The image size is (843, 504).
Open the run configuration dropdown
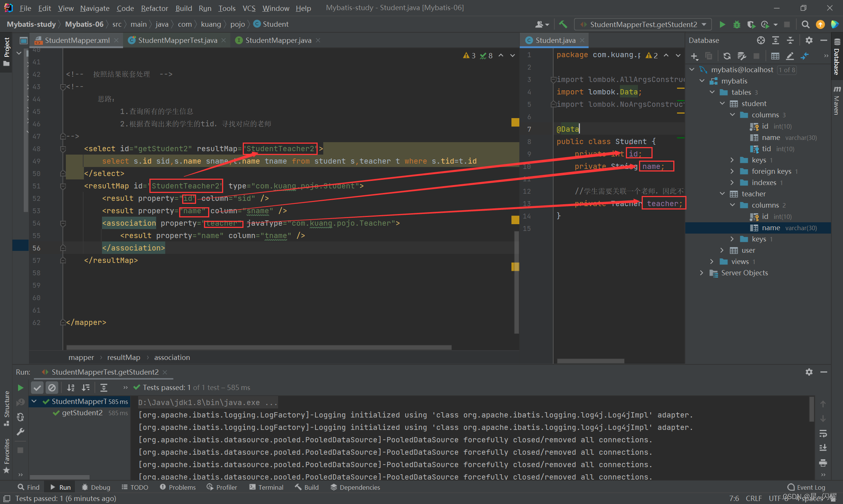pyautogui.click(x=704, y=24)
